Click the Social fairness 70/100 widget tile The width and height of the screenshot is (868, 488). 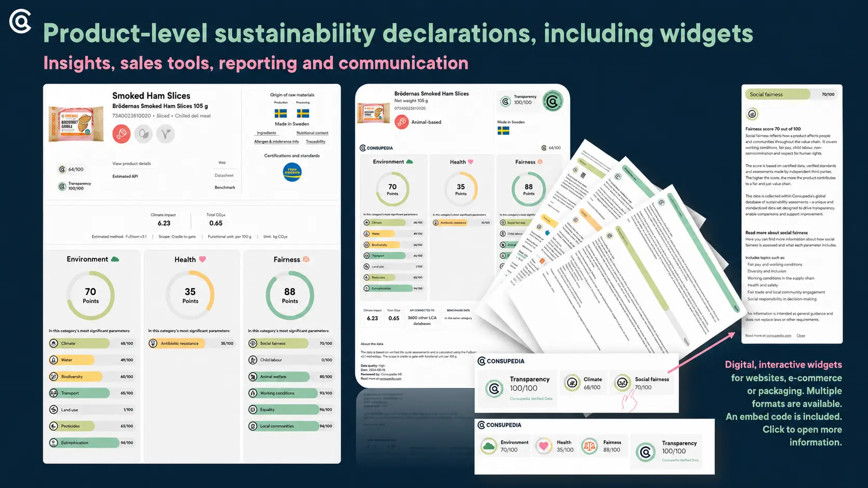point(642,384)
